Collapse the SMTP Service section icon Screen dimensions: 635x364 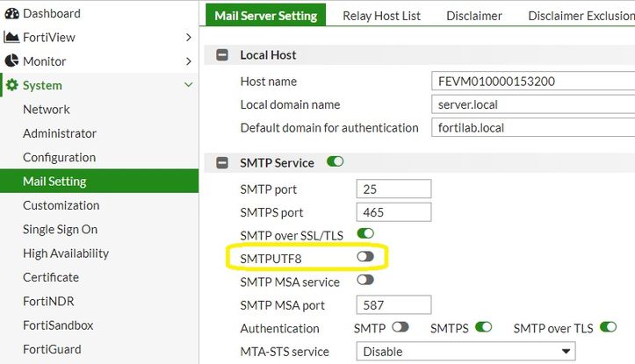pyautogui.click(x=222, y=163)
